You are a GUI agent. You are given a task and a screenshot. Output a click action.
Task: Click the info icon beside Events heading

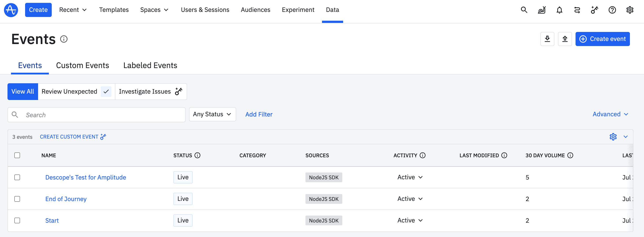pos(64,39)
